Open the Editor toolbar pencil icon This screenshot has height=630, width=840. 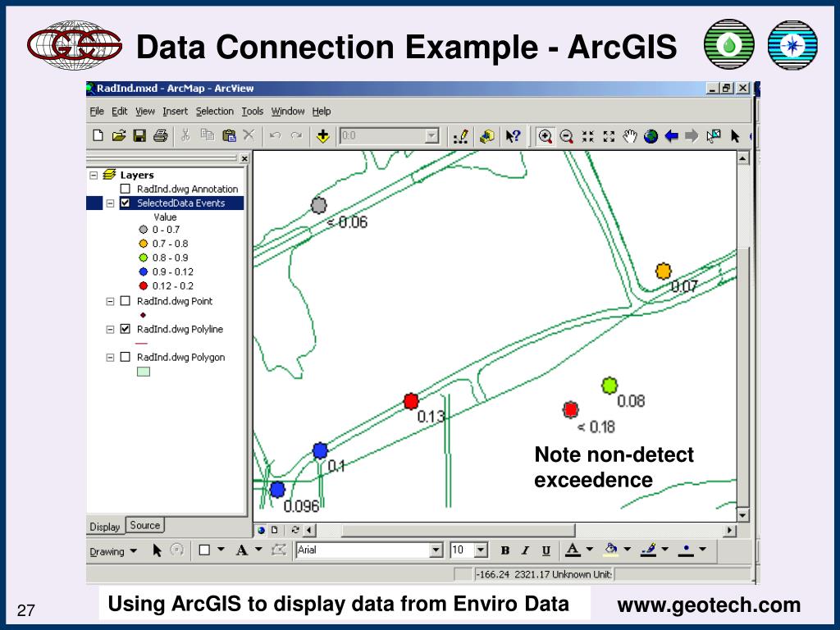(461, 136)
